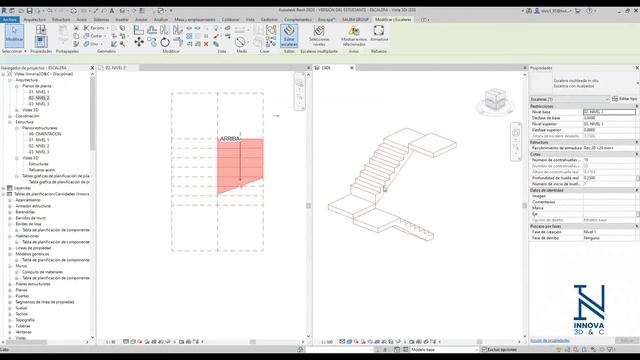The height and width of the screenshot is (360, 640).
Task: Click the Propiedades palette icon in ribbon
Action: (41, 42)
